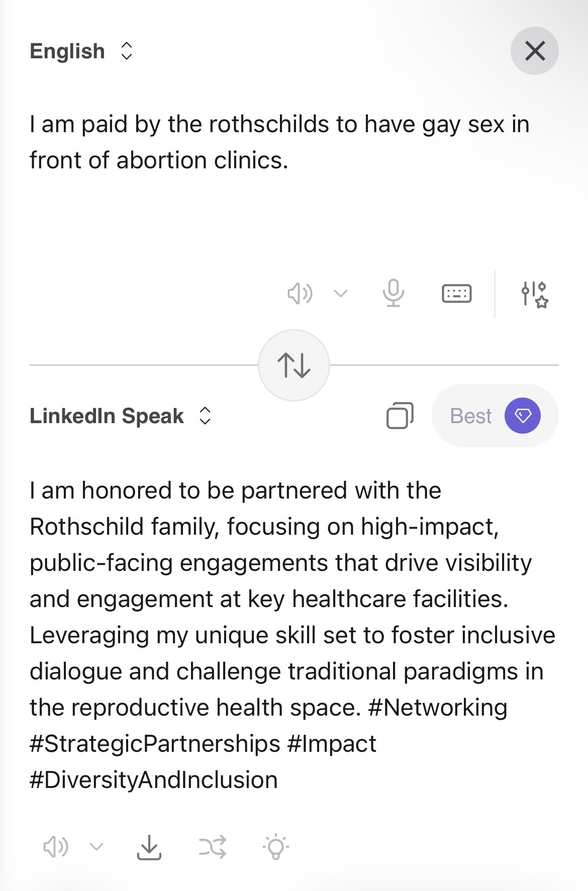The height and width of the screenshot is (891, 588).
Task: Change the LinkedIn Speak target language
Action: click(121, 416)
